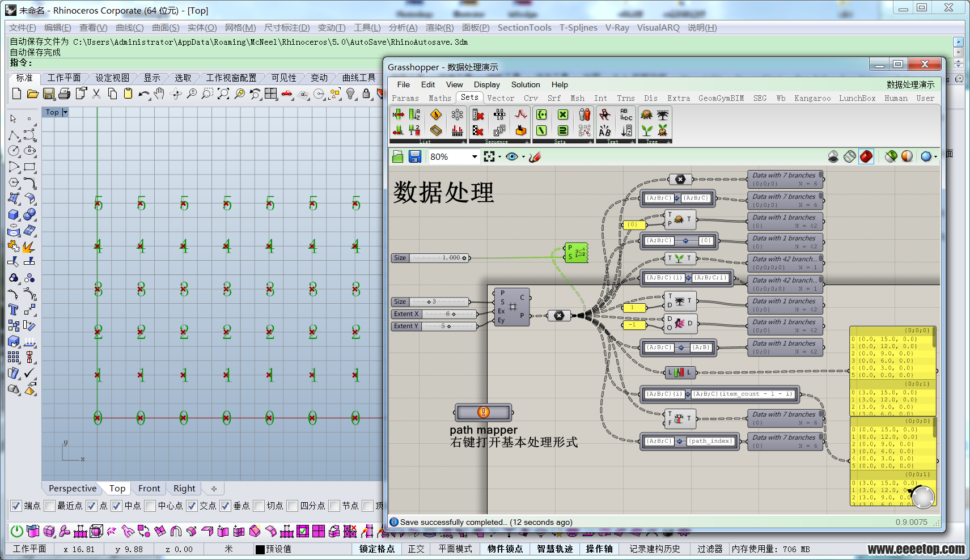Toggle 正交 mode in the status bar
Viewport: 970px width, 560px height.
coord(416,549)
